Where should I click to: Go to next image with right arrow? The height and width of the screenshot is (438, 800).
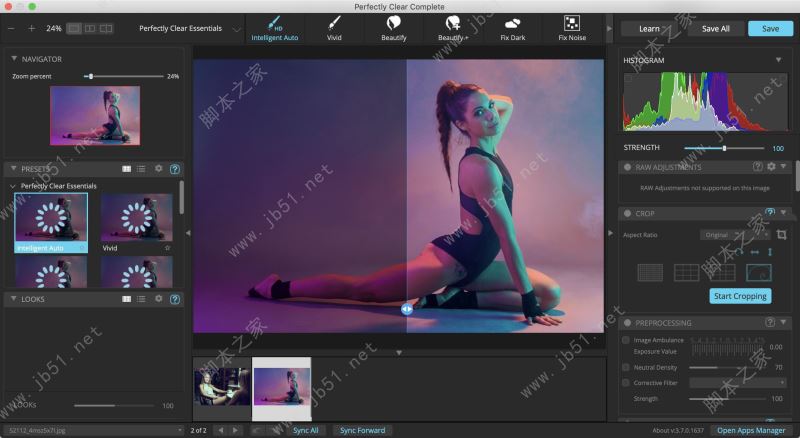pyautogui.click(x=235, y=430)
